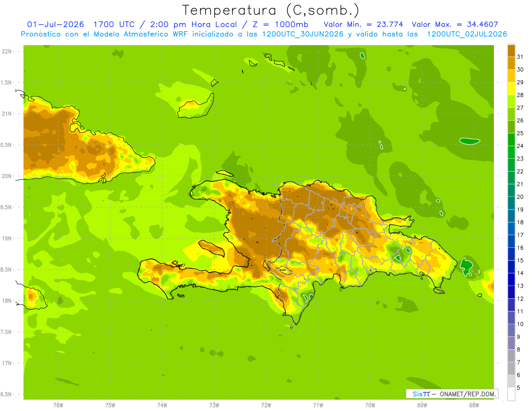Click "Modelo Atmósferico WRF" in the subtitle

(139, 34)
